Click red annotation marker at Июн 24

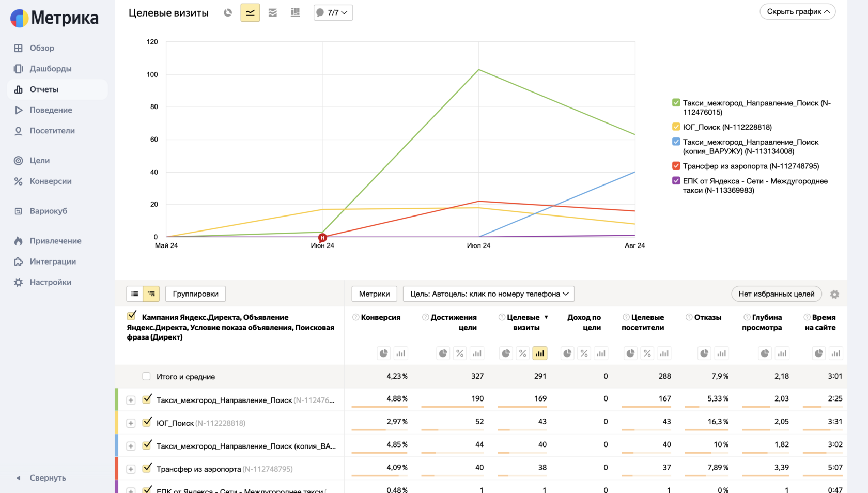[322, 238]
